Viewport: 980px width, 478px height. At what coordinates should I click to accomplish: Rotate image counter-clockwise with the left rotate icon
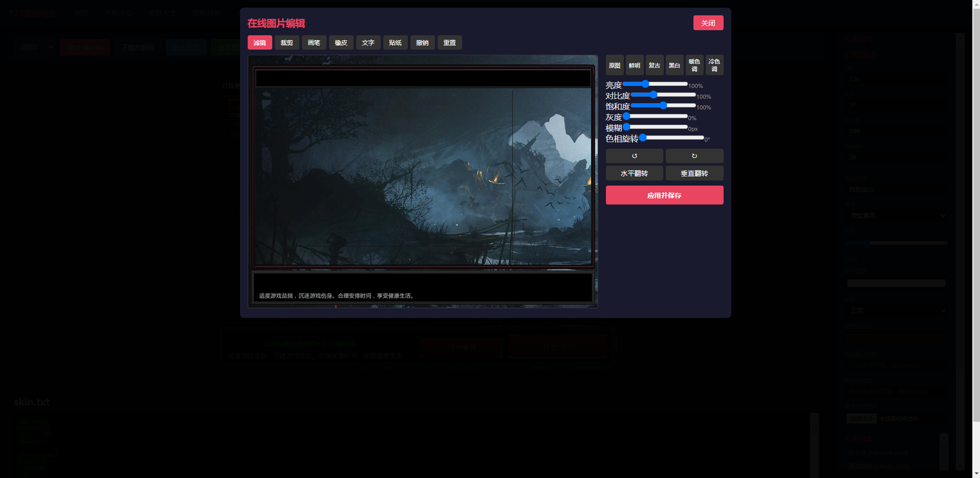pos(634,156)
